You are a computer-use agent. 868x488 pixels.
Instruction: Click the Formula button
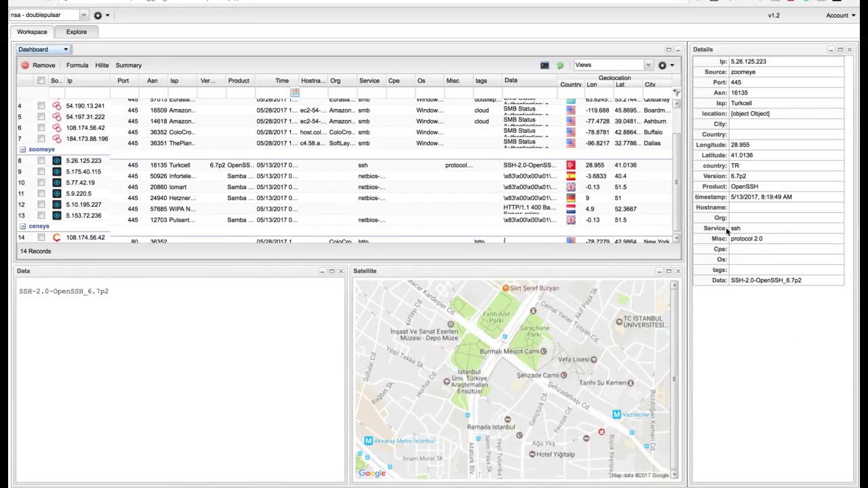coord(77,66)
